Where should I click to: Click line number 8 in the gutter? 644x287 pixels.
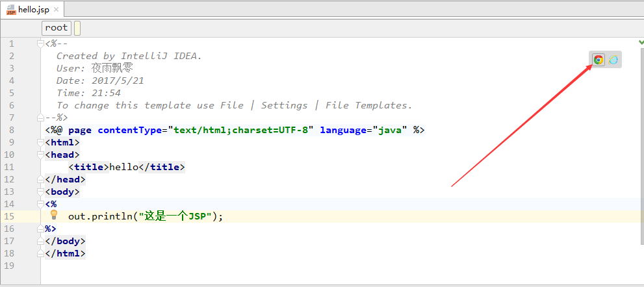coord(10,130)
